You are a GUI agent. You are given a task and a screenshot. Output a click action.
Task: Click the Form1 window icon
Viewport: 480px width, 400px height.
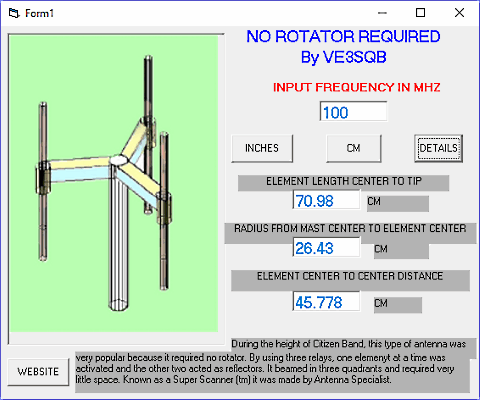[x=14, y=13]
